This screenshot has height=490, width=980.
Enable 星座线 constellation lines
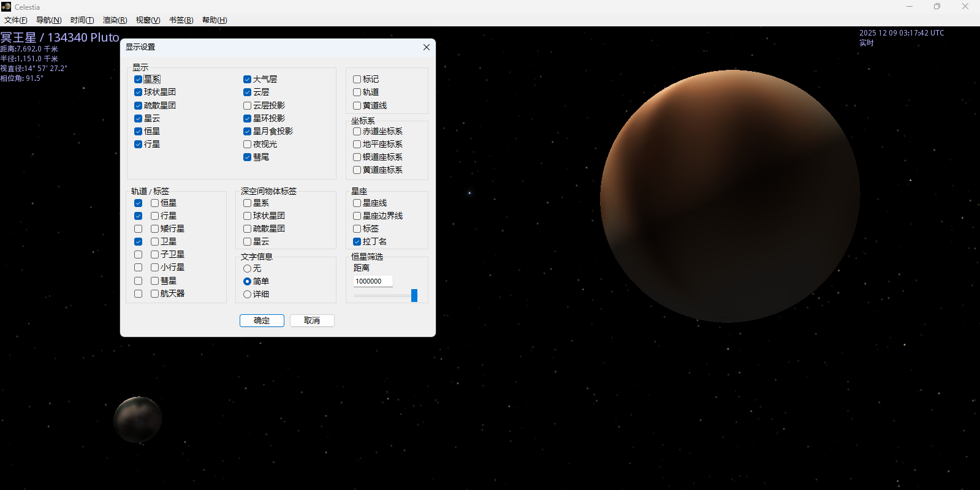point(357,203)
